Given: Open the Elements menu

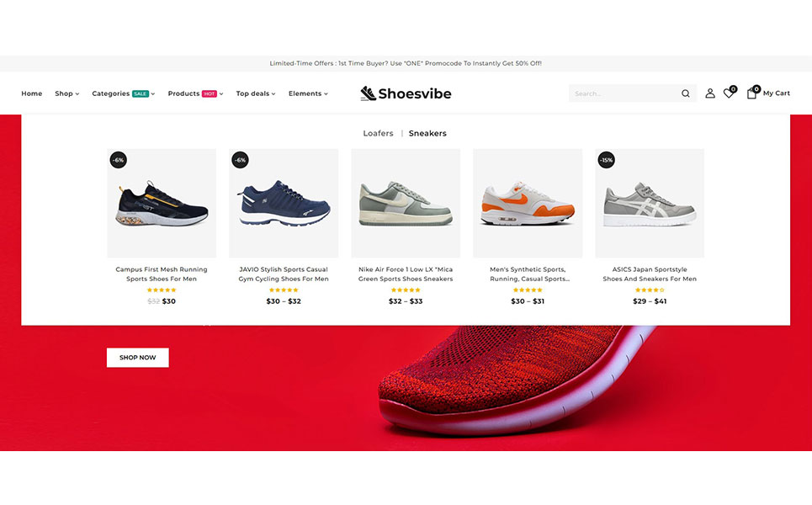Looking at the screenshot, I should 308,93.
